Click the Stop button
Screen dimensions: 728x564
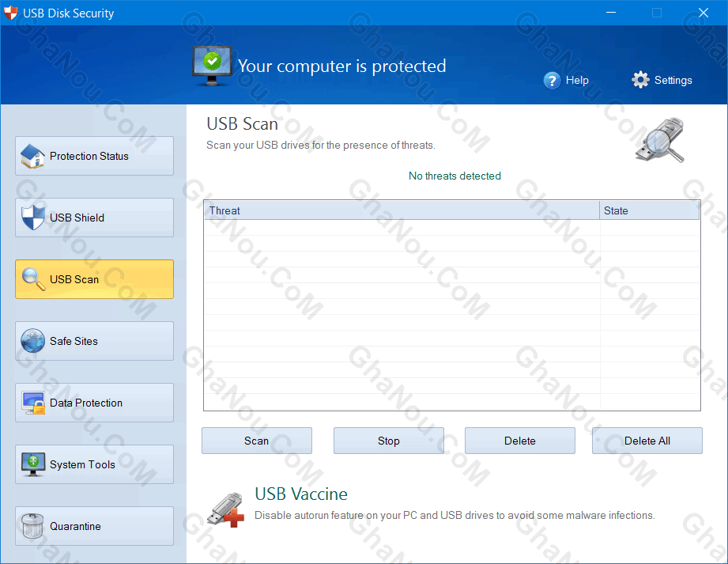point(389,441)
